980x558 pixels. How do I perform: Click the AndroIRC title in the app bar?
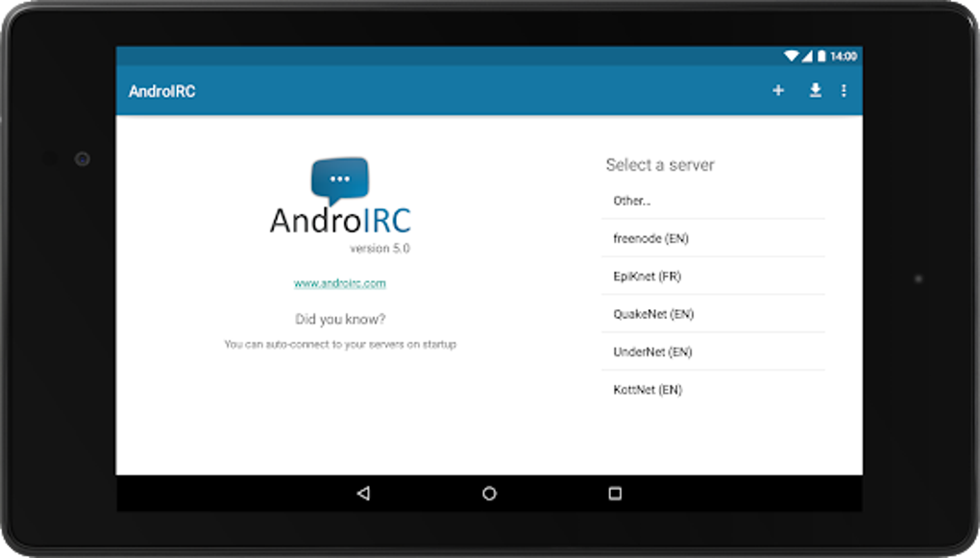(x=161, y=89)
